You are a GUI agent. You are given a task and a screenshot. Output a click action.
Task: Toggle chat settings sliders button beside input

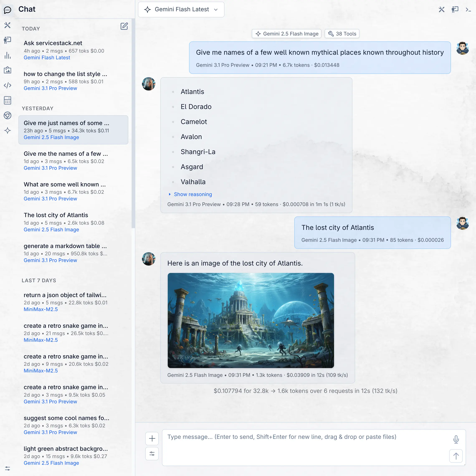152,454
